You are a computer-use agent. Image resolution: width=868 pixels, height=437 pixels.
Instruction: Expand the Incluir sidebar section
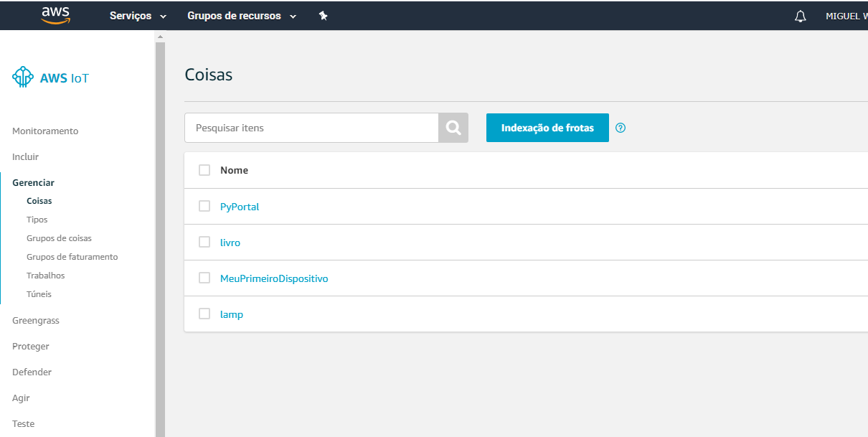[26, 157]
